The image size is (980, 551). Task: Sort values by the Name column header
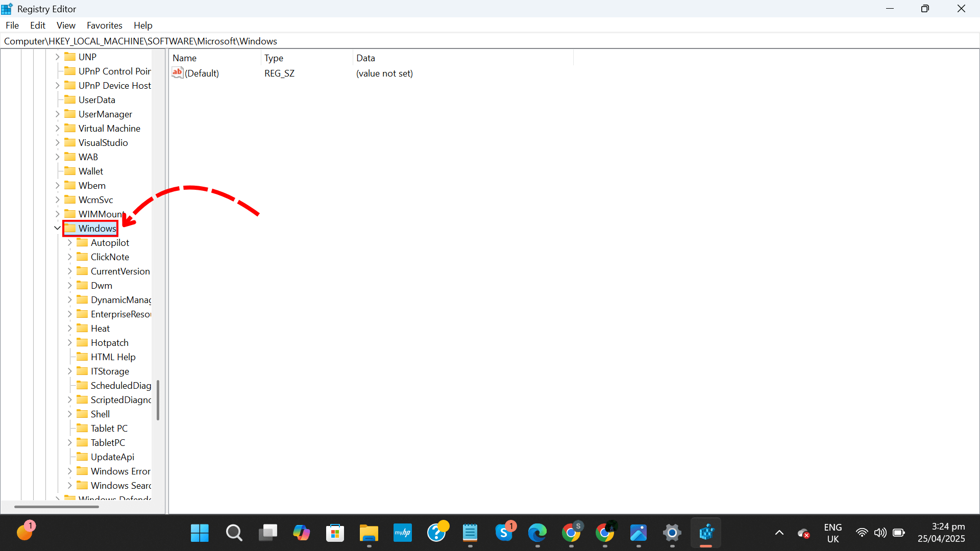pos(185,58)
